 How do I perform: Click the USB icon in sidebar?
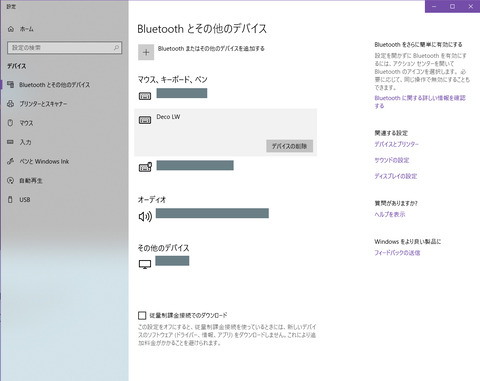pyautogui.click(x=10, y=199)
